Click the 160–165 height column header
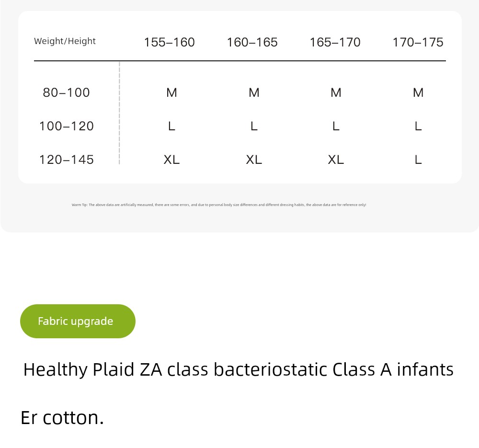This screenshot has width=479, height=448. point(252,42)
